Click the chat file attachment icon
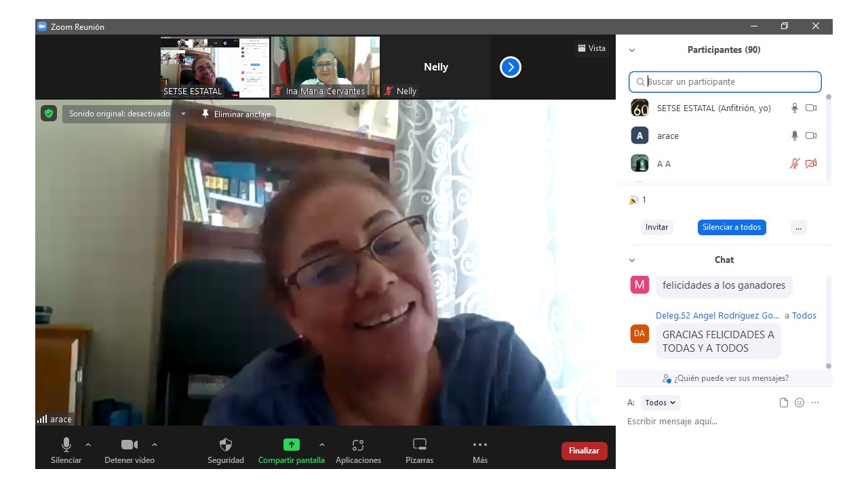Image resolution: width=868 pixels, height=488 pixels. (x=784, y=403)
